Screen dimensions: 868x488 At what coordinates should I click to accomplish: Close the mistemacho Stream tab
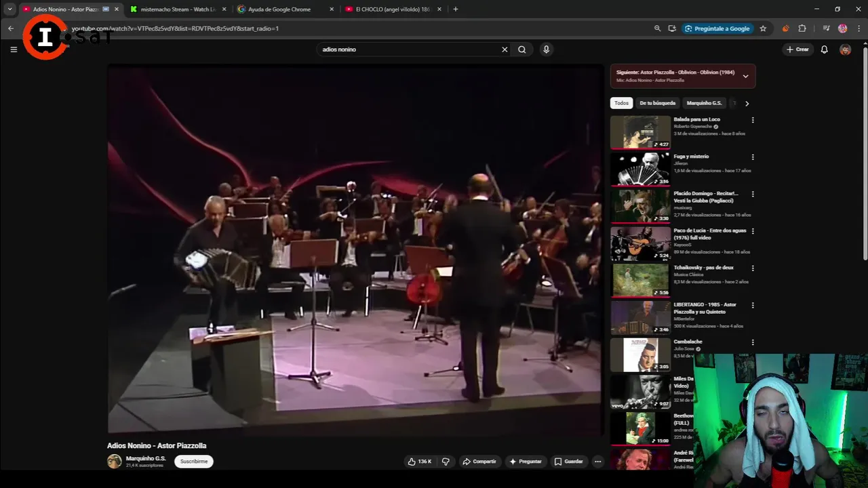pos(224,9)
